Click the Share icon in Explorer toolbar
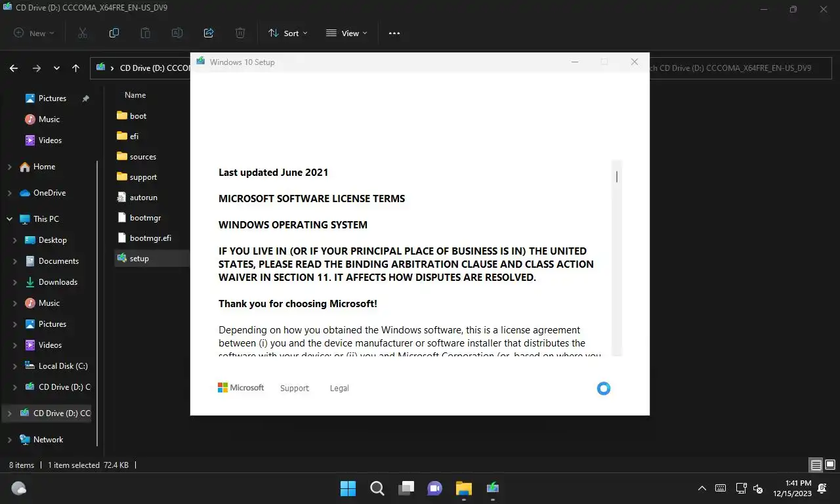 pyautogui.click(x=209, y=33)
